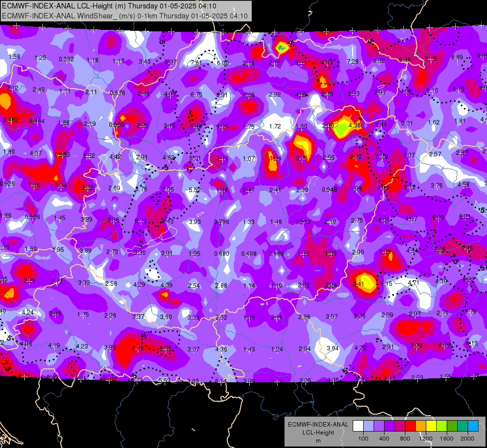Click the wind shear value 0.900
The image size is (487, 448).
(x=116, y=124)
